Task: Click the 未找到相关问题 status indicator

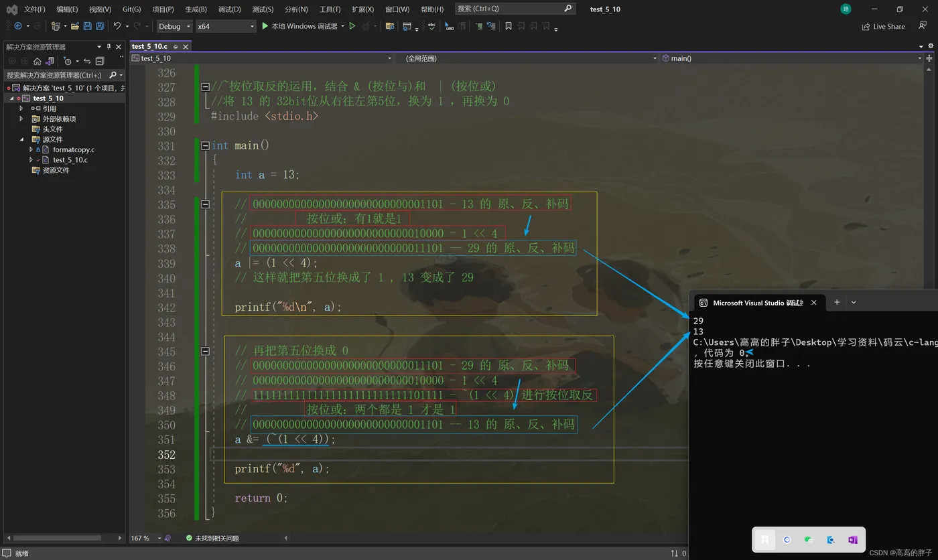Action: [x=212, y=538]
